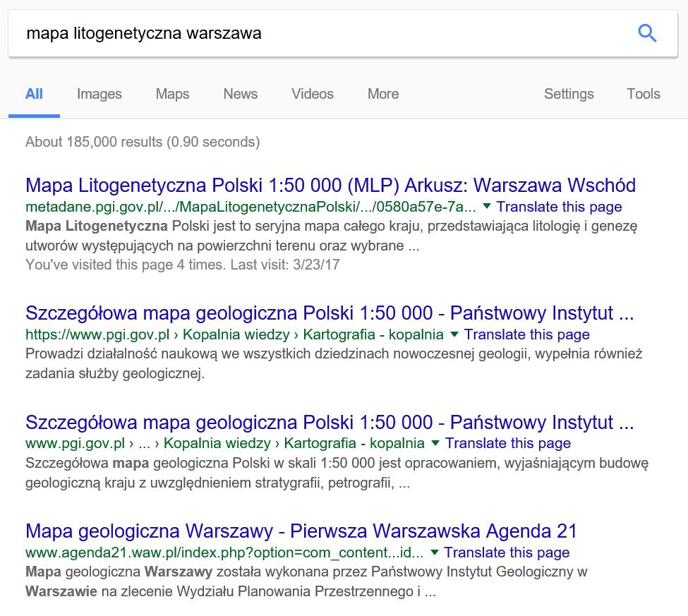The height and width of the screenshot is (616, 688).
Task: Click 'You've visited this page 4 times' note
Action: [183, 265]
